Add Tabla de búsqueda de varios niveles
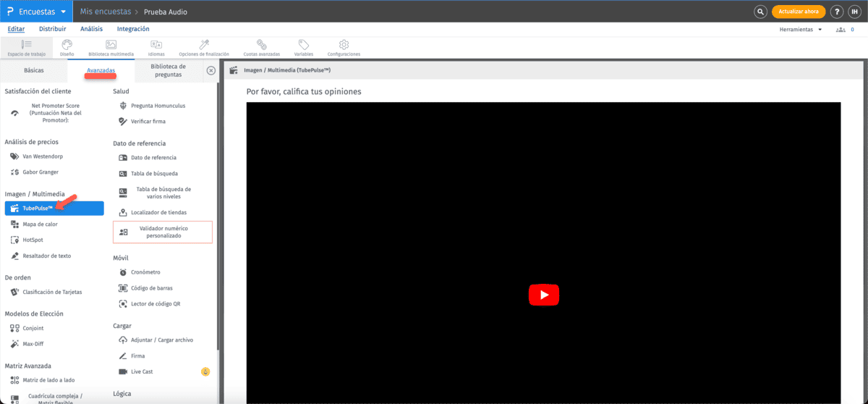Screen dimensions: 868x404 click(163, 193)
